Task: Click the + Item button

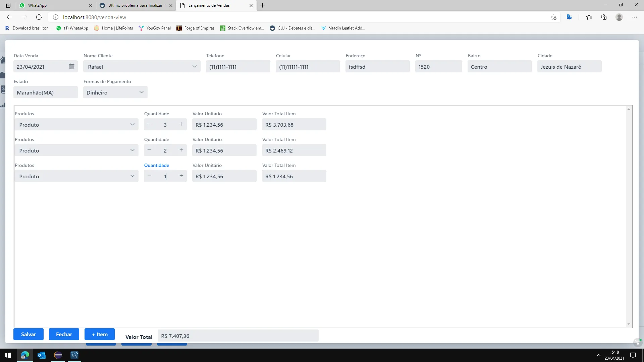Action: tap(100, 334)
